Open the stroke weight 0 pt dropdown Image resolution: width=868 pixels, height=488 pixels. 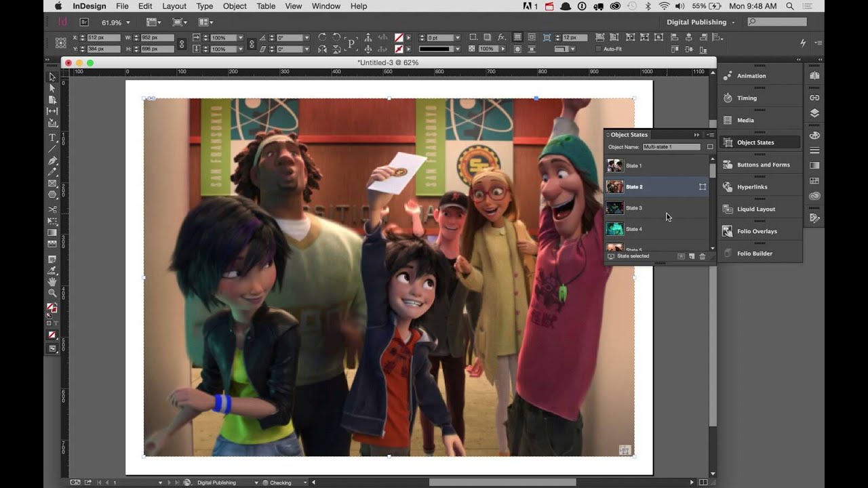pos(457,38)
